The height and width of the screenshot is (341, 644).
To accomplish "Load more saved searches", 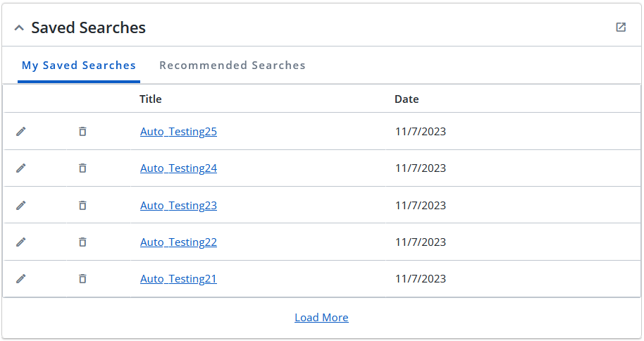I will coord(321,318).
